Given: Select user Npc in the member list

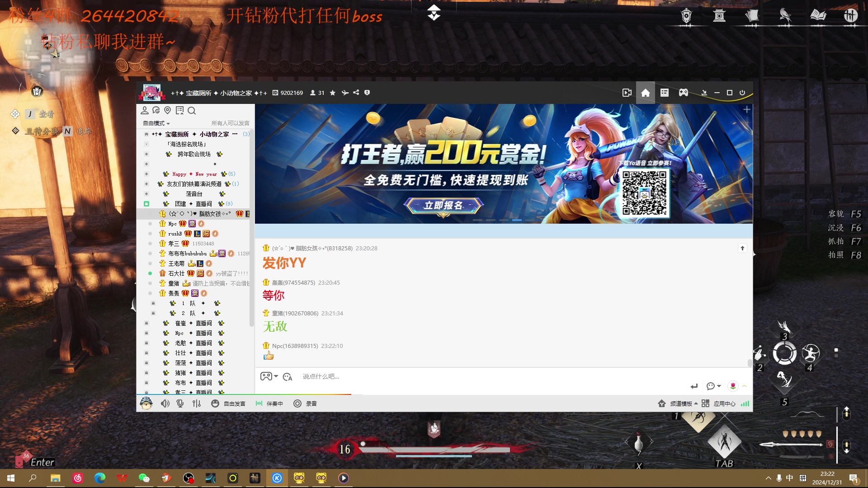Looking at the screenshot, I should tap(172, 224).
